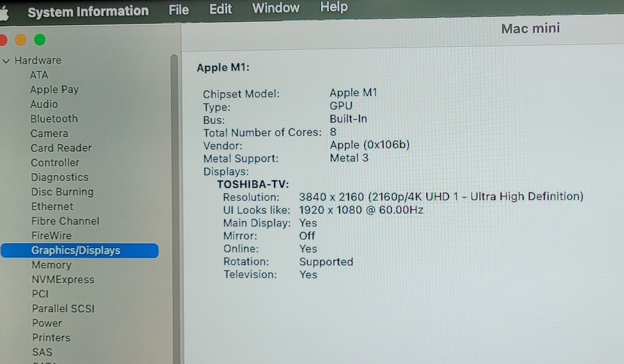The image size is (624, 364).
Task: Select the Hardware category heading
Action: [38, 60]
